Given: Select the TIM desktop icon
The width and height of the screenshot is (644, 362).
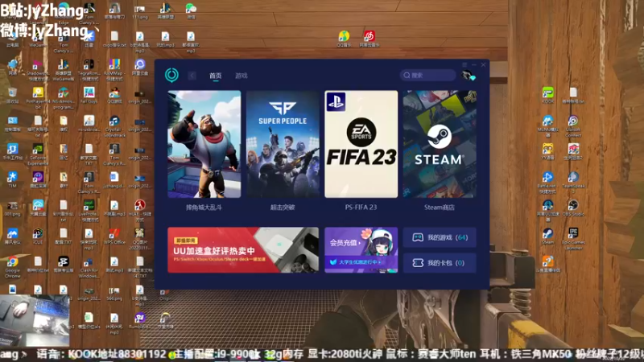Looking at the screenshot, I should pos(12,179).
